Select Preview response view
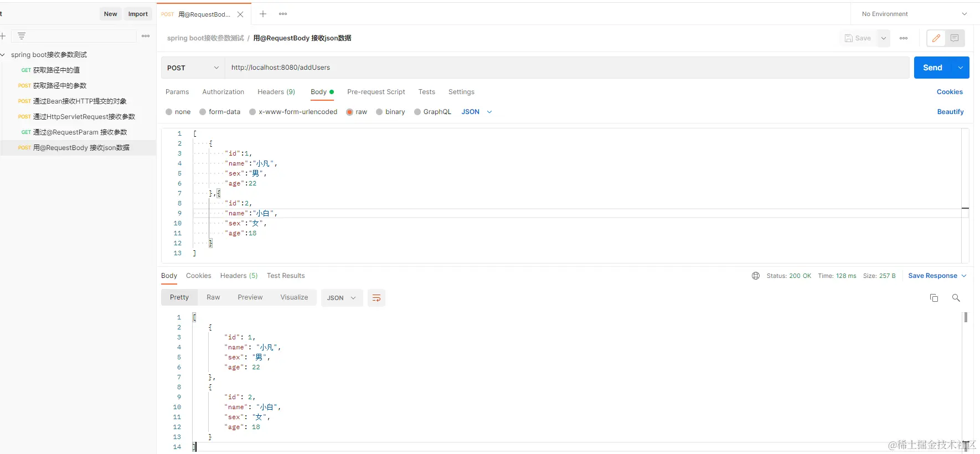This screenshot has width=980, height=454. pos(250,297)
